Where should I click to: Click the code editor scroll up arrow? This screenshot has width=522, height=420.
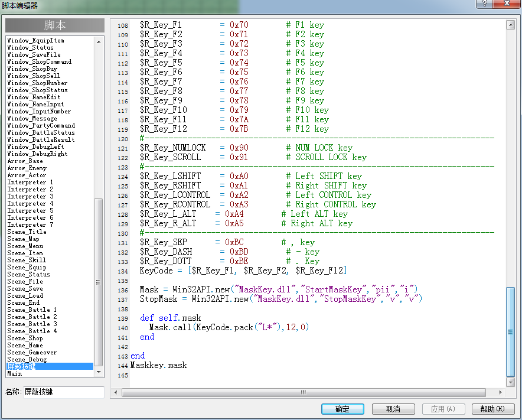pos(510,25)
